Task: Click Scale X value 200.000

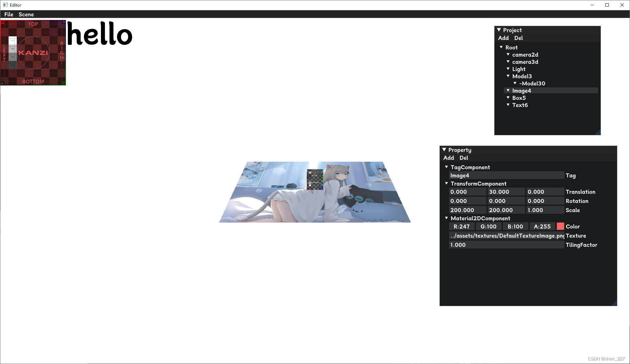Action: point(468,210)
